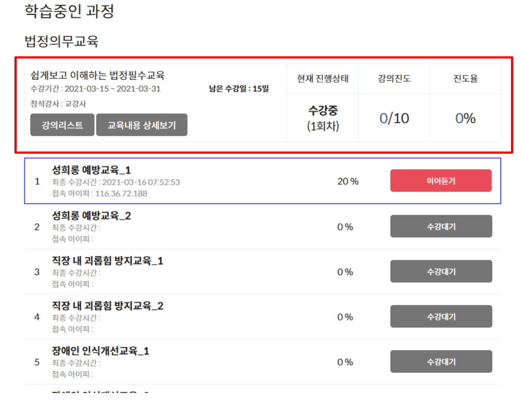Open the 강의리스트 course list
This screenshot has width=521, height=420.
[62, 125]
